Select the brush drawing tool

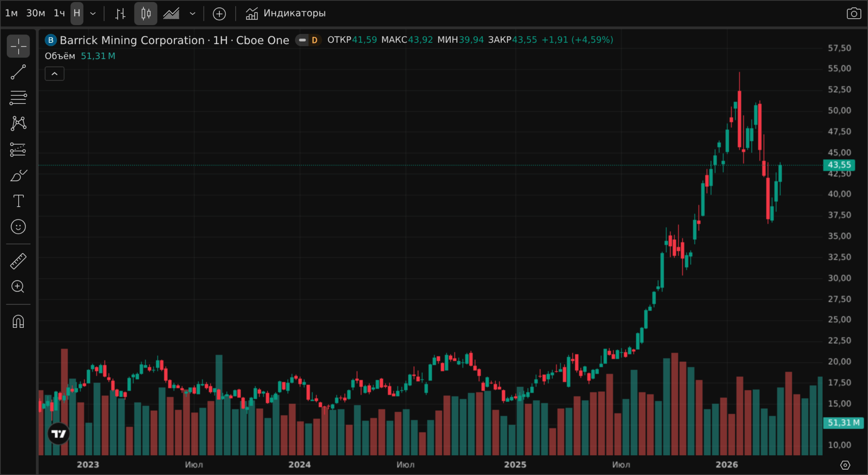pos(18,175)
